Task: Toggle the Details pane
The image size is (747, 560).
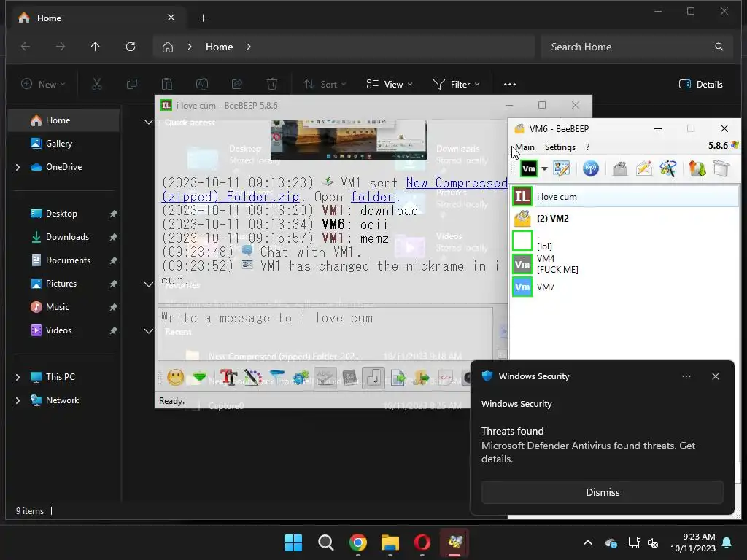Action: [701, 85]
